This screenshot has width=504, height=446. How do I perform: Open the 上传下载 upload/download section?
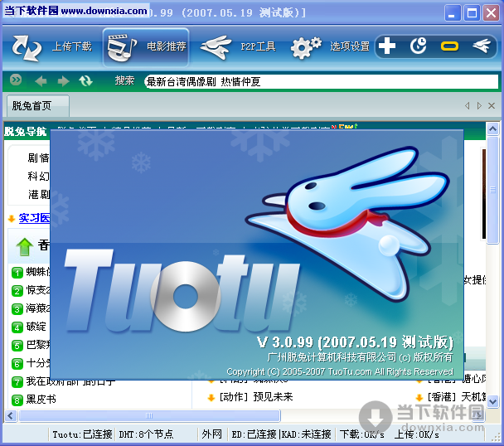click(x=52, y=46)
